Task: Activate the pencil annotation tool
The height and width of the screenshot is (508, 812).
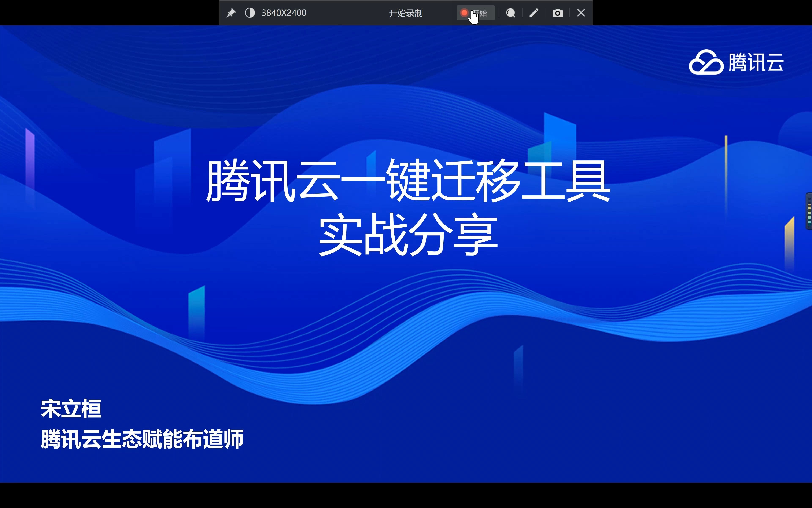Action: point(534,13)
